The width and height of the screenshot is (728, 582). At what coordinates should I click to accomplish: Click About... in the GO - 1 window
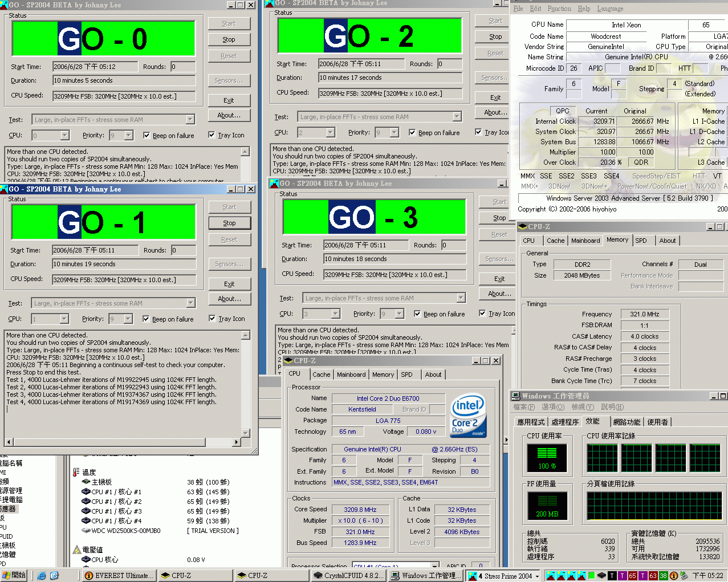pos(229,299)
